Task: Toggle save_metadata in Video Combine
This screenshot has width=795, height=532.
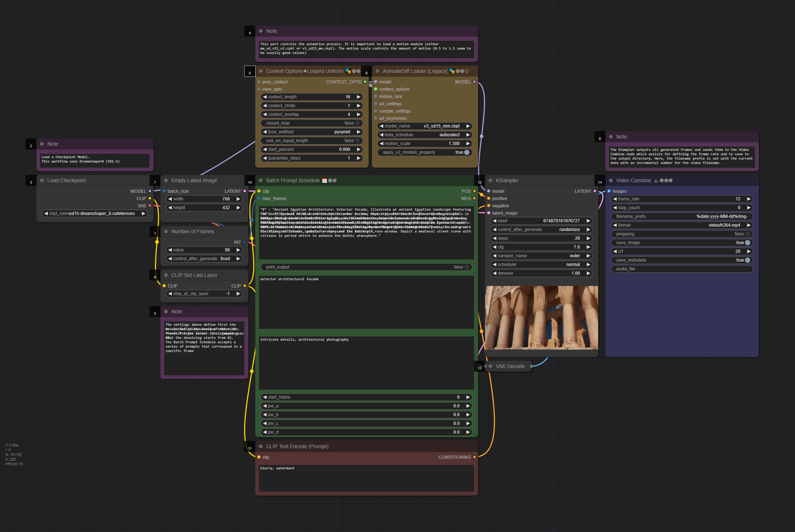Action: click(682, 260)
